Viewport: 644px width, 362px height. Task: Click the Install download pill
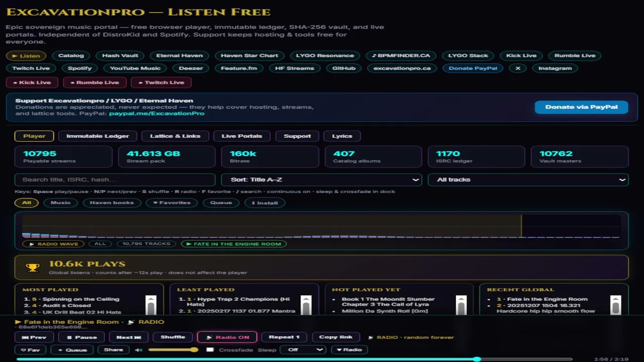[265, 203]
